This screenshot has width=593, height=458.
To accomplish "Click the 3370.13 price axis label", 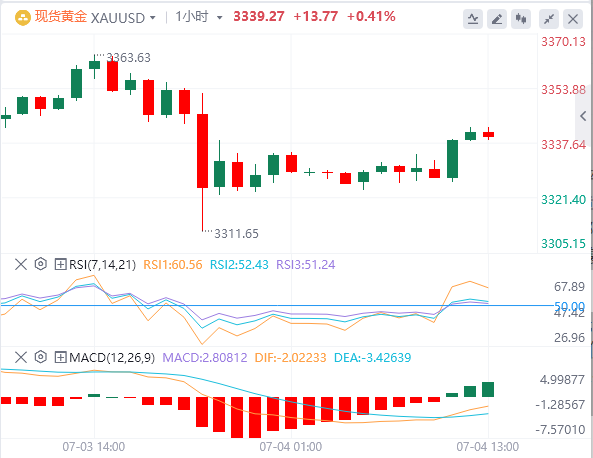I will (563, 42).
